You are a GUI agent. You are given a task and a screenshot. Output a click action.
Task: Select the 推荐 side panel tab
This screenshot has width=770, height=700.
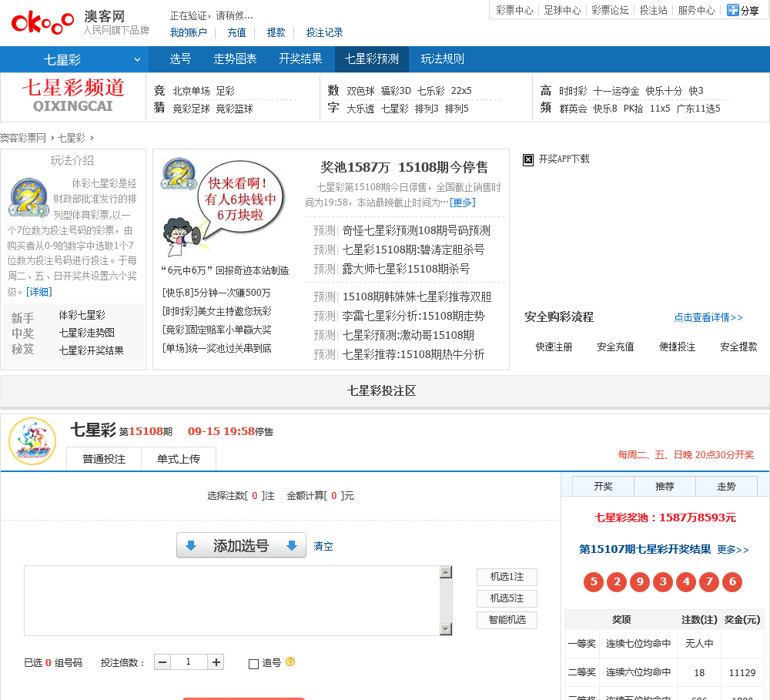(665, 487)
